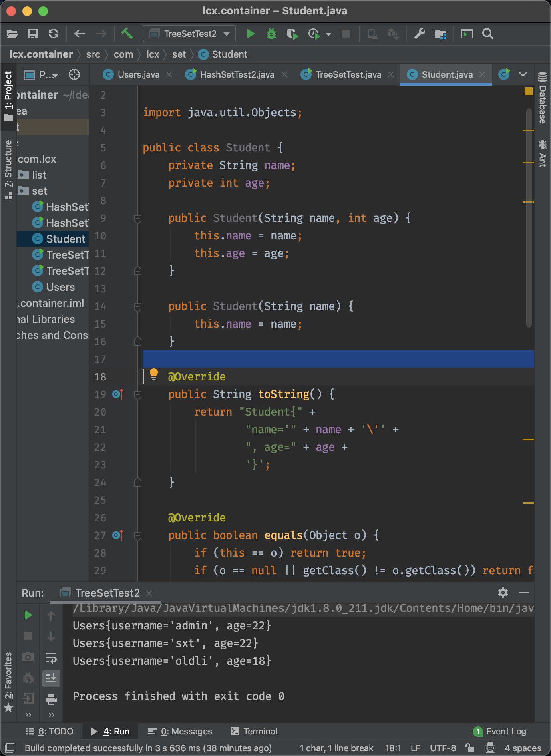The image size is (551, 756).
Task: Start debugging with the bug icon
Action: click(271, 34)
